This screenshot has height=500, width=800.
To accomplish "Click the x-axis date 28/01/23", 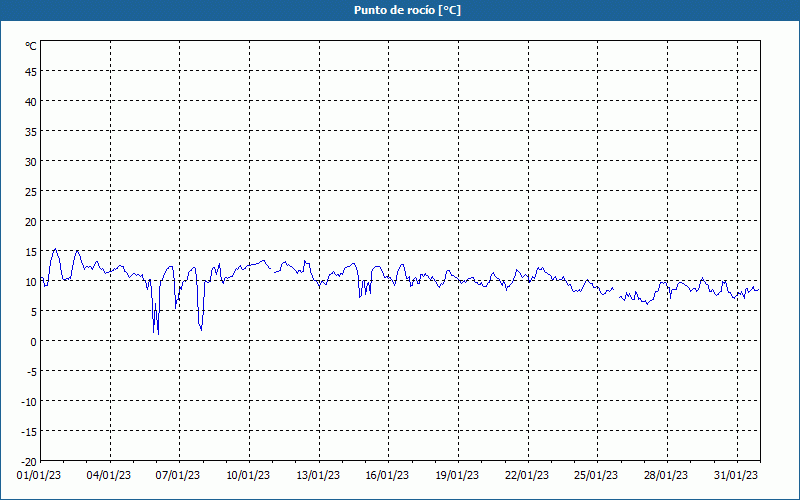I will [x=666, y=476].
